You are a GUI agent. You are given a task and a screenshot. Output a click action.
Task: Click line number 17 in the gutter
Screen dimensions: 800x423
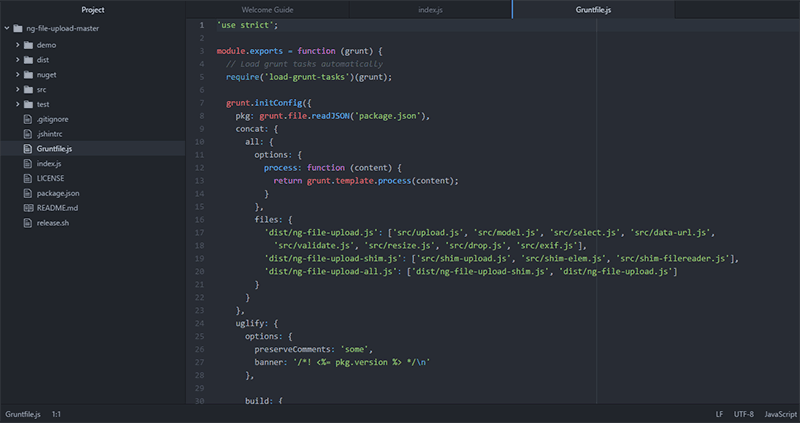tap(199, 233)
